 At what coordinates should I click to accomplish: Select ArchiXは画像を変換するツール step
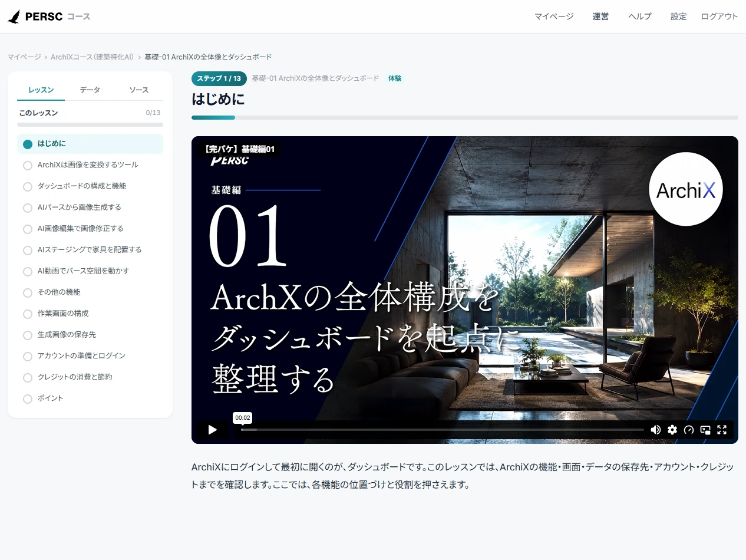[x=90, y=165]
